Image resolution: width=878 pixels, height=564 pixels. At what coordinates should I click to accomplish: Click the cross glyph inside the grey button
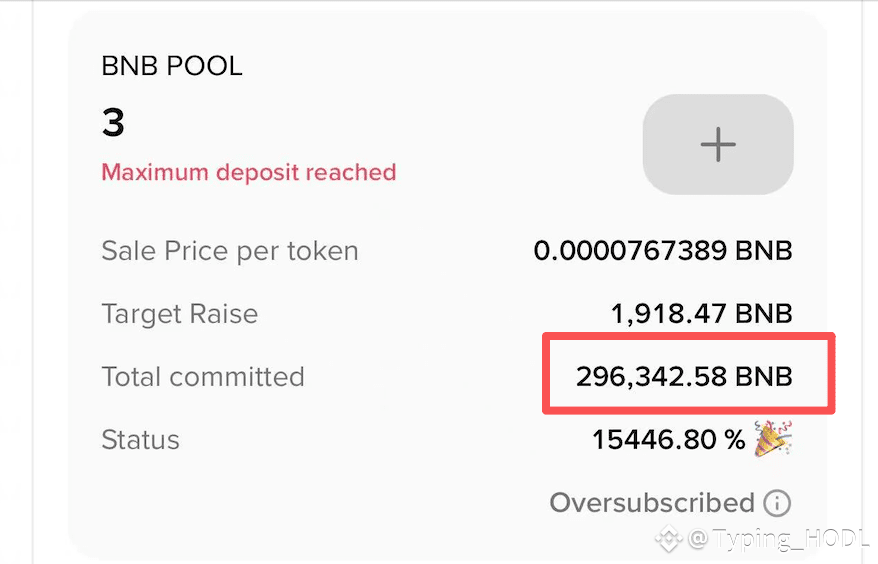(718, 145)
